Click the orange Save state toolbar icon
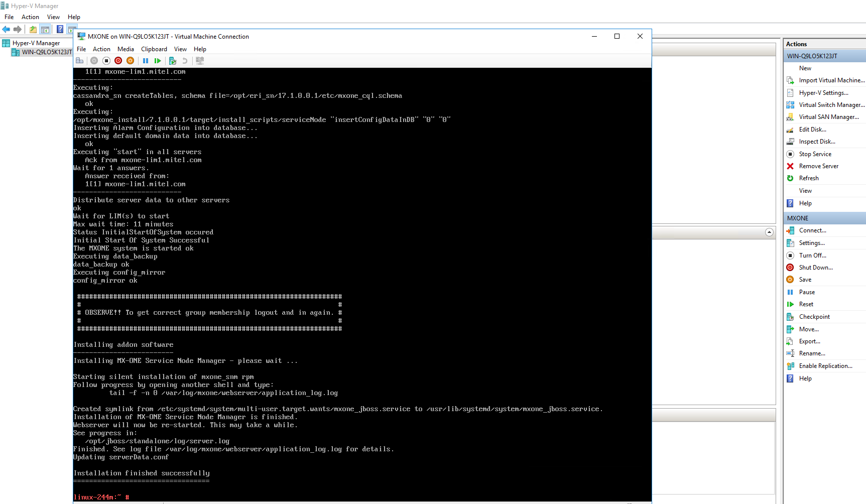This screenshot has width=866, height=504. click(x=131, y=61)
